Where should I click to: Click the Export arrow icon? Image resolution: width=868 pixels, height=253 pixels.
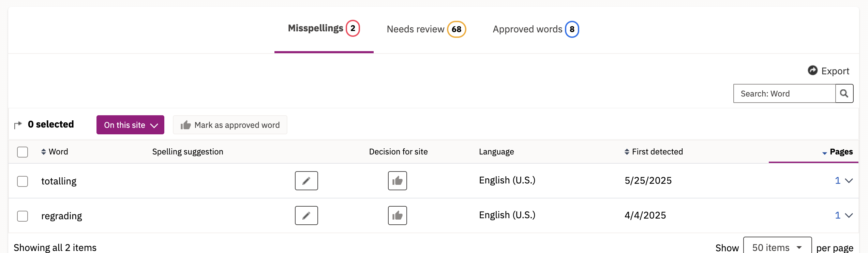click(x=813, y=71)
